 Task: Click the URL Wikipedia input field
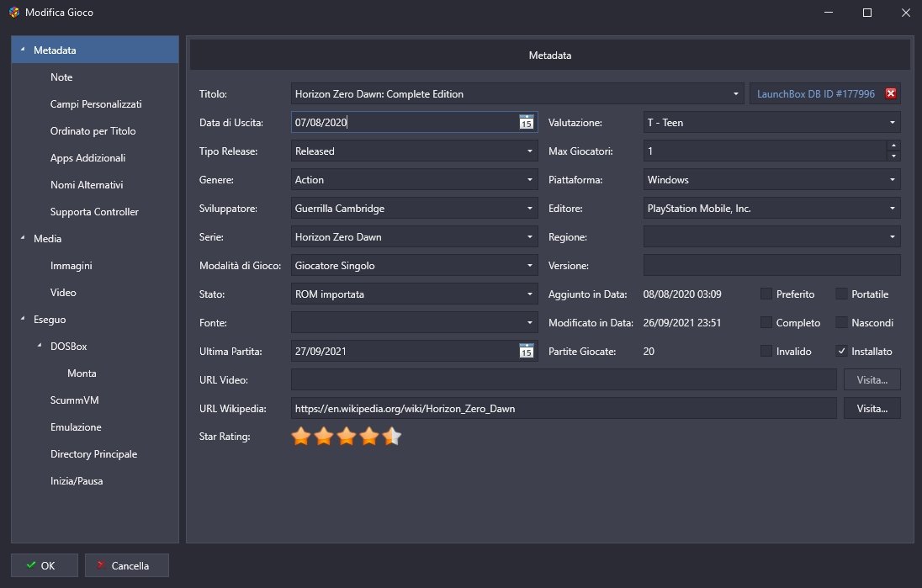(564, 409)
